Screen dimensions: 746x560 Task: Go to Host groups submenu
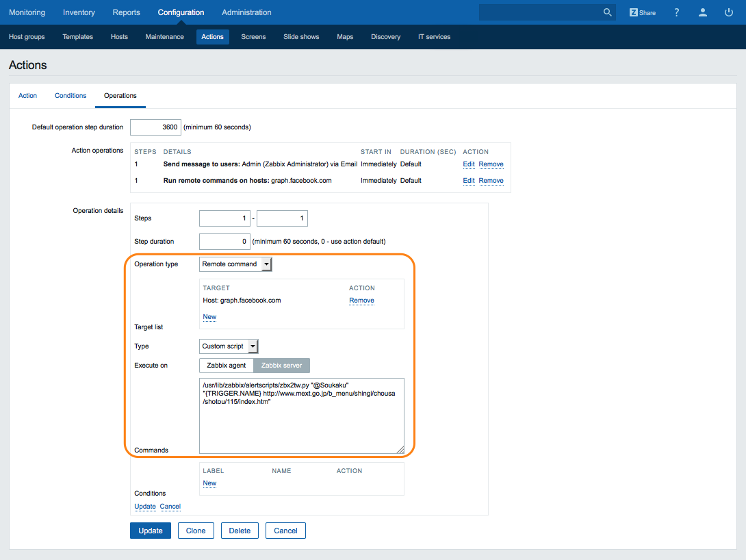click(27, 37)
